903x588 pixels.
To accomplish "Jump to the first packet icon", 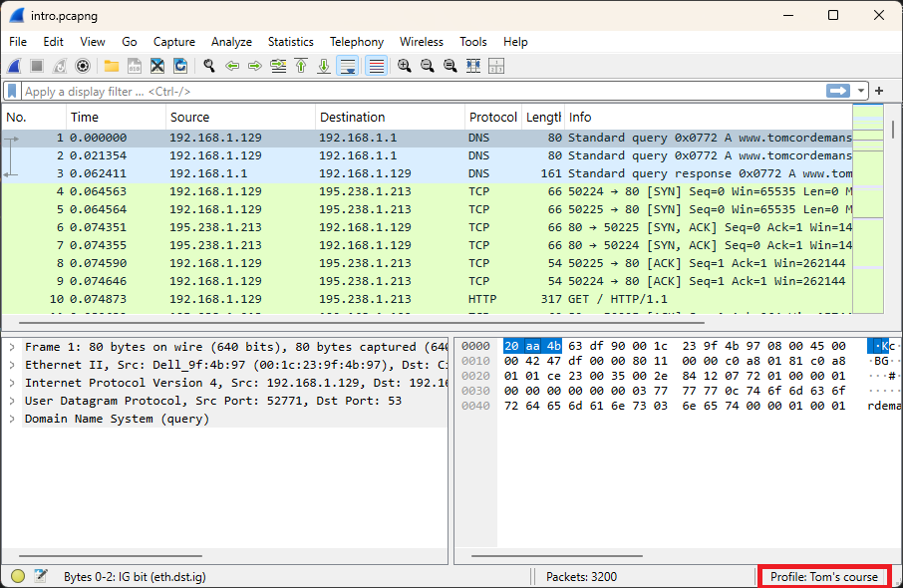I will pos(301,66).
